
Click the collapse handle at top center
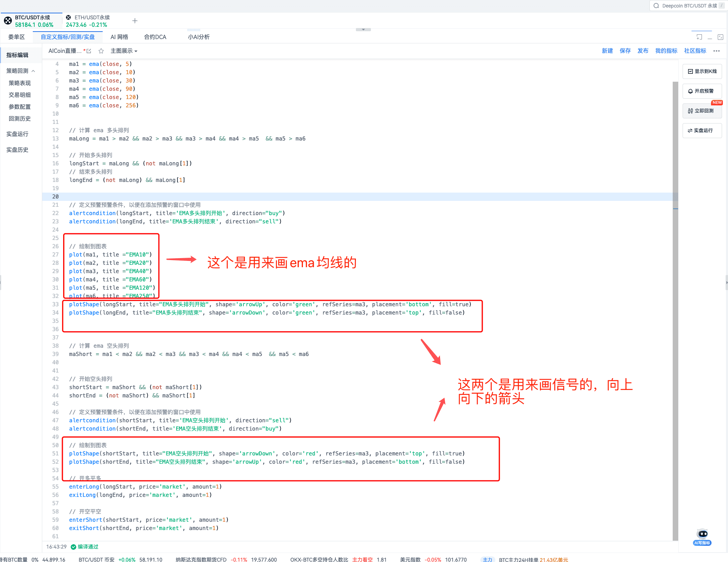[363, 30]
